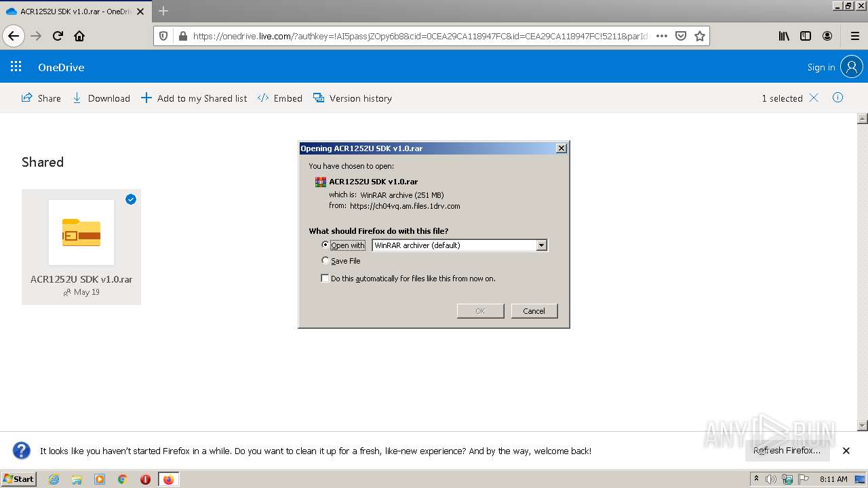
Task: Open the ACR1252U SDK v1.0.rar thumbnail
Action: tap(81, 232)
